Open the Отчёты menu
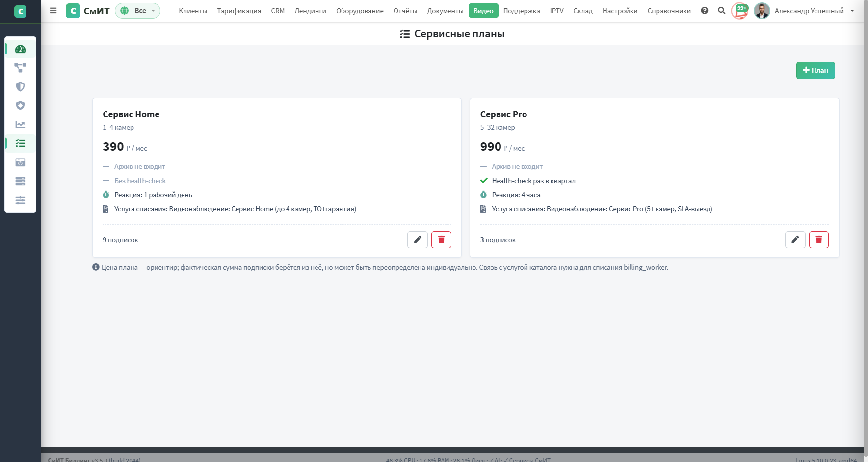868x462 pixels. (405, 11)
